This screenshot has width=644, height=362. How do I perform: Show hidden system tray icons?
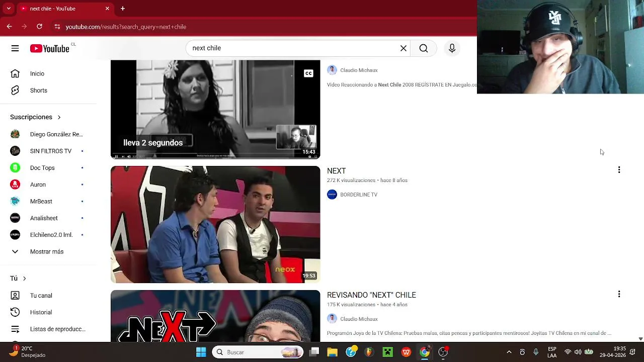pos(509,352)
